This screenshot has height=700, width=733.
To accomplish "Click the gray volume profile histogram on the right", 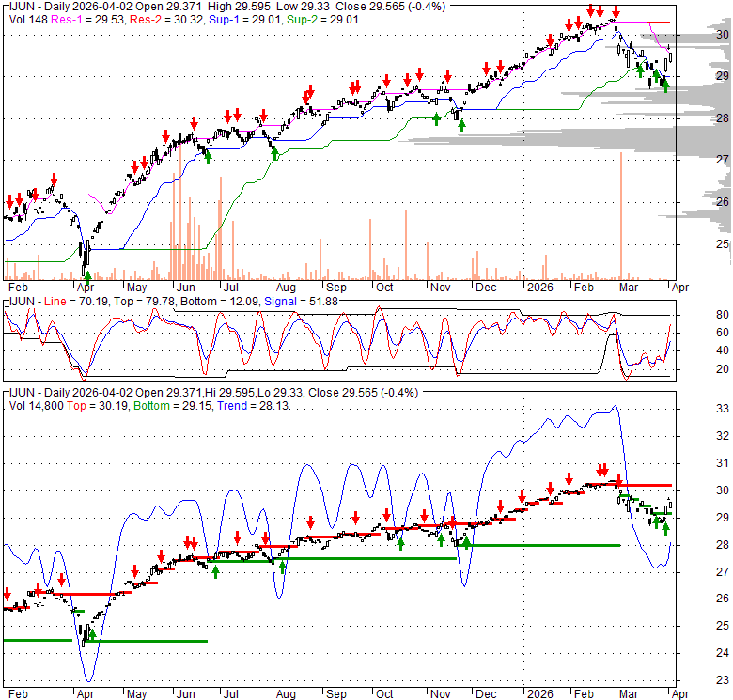I will coord(700,132).
